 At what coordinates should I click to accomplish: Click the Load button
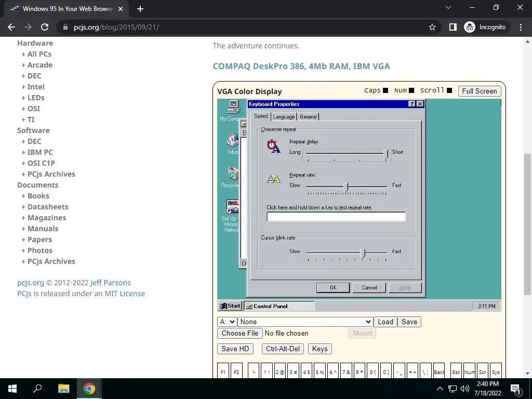pos(385,322)
